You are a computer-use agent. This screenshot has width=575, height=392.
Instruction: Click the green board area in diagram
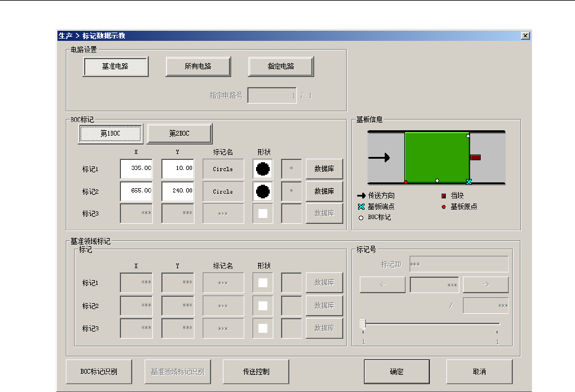coord(437,156)
